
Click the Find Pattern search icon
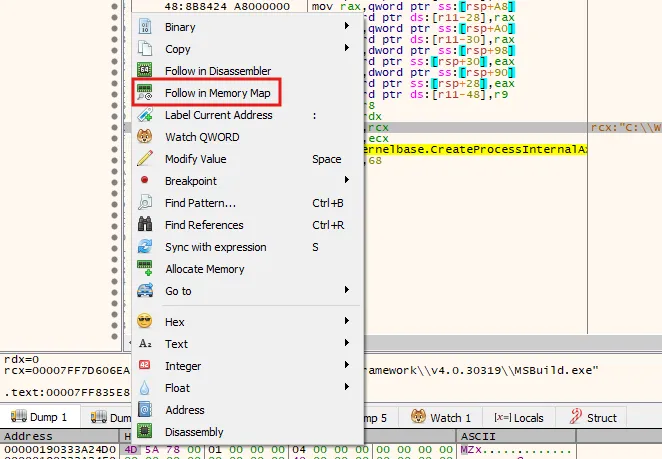tap(145, 203)
